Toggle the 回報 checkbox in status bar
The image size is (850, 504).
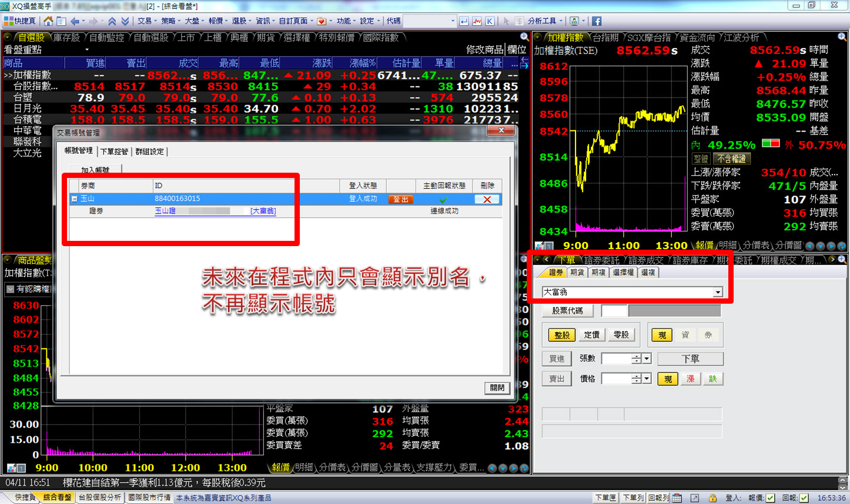click(804, 498)
